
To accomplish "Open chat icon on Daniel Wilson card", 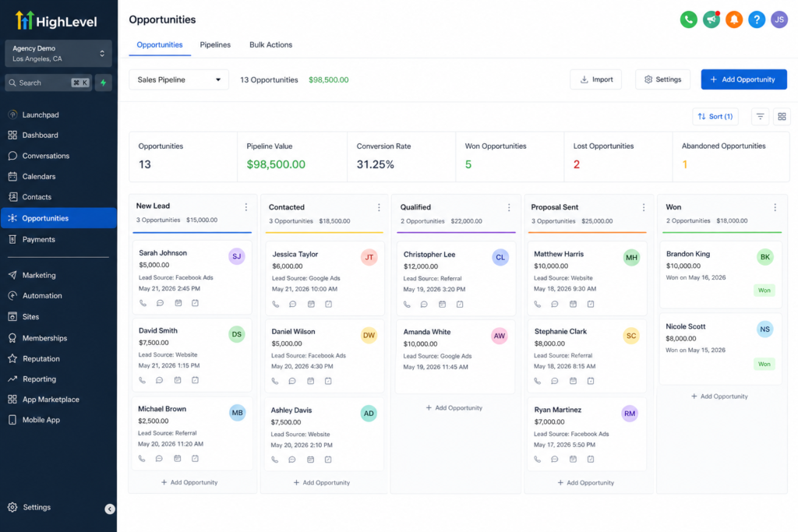I will point(292,381).
